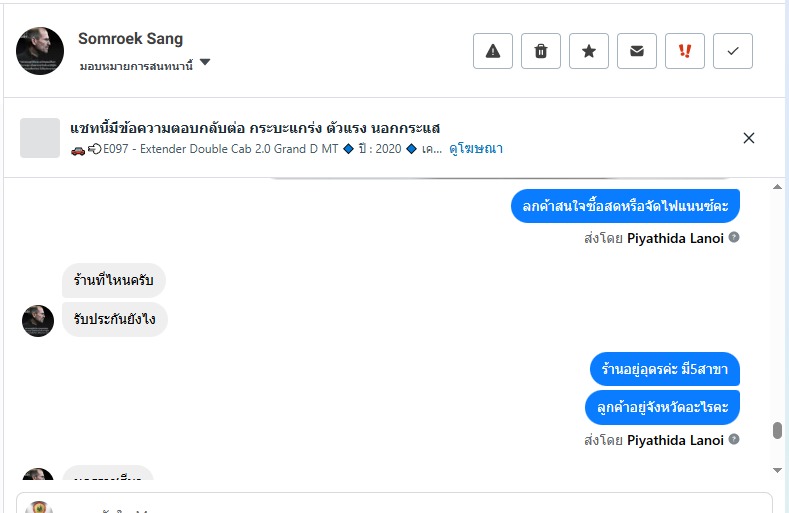This screenshot has height=513, width=789.
Task: Click the ad thumbnail placeholder image
Action: coord(41,138)
